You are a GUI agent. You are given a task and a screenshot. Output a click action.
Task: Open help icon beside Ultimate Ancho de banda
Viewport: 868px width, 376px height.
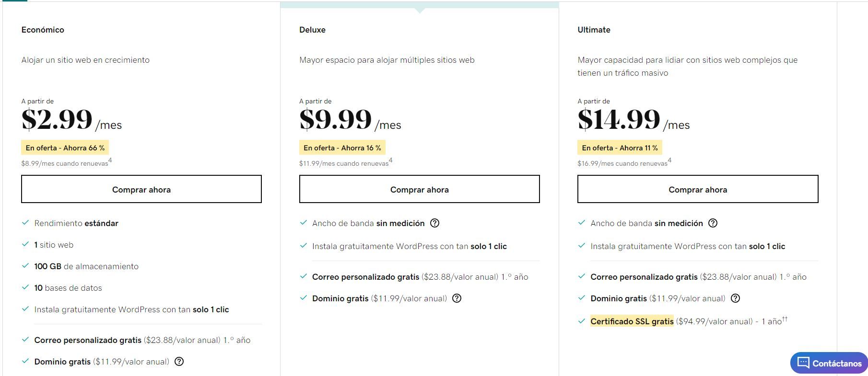coord(713,223)
